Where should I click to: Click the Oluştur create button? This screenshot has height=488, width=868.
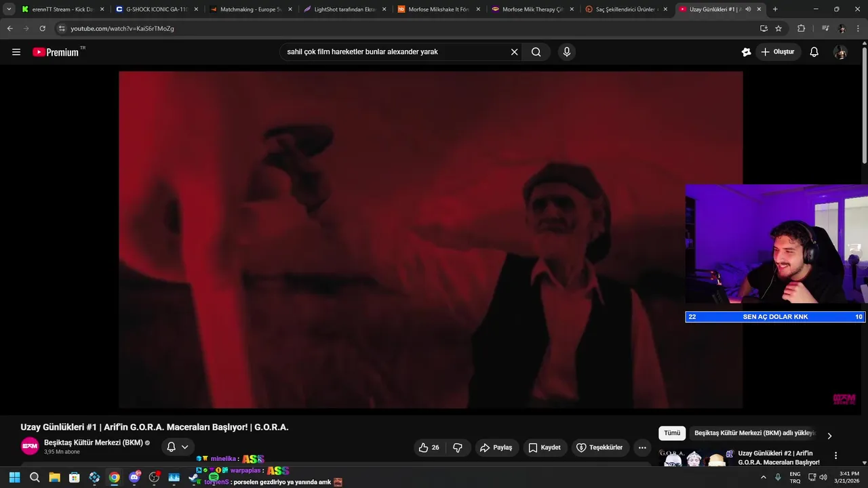(778, 52)
